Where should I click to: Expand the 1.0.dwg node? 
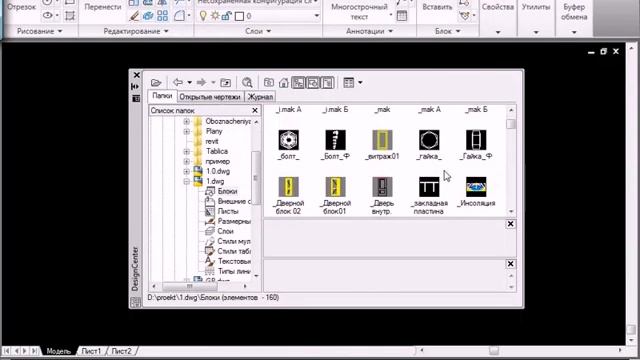click(x=187, y=171)
